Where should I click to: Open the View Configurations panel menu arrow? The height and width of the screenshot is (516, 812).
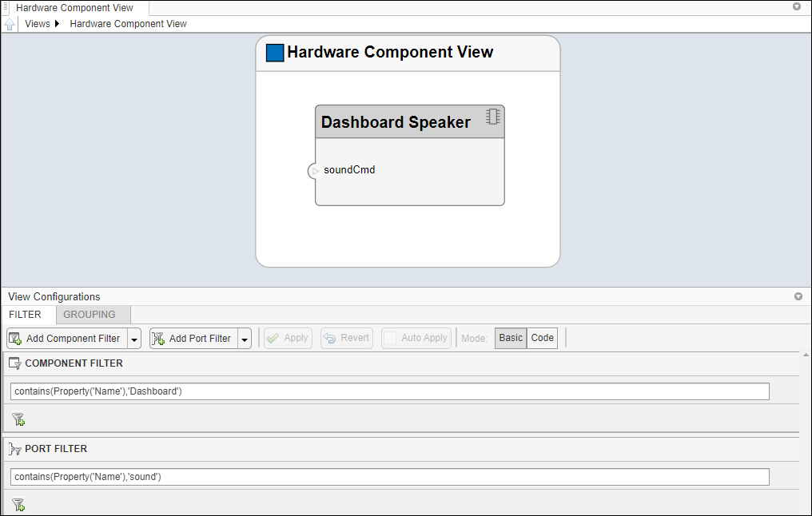pyautogui.click(x=798, y=296)
